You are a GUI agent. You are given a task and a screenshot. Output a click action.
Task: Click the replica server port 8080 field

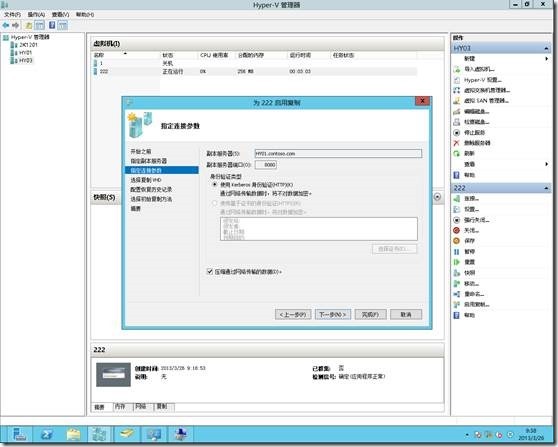point(266,165)
